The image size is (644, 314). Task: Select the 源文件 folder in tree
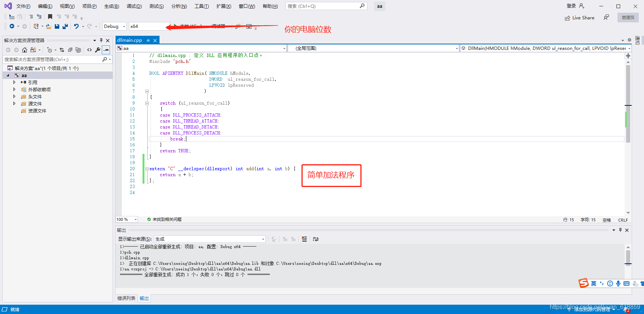pyautogui.click(x=35, y=104)
